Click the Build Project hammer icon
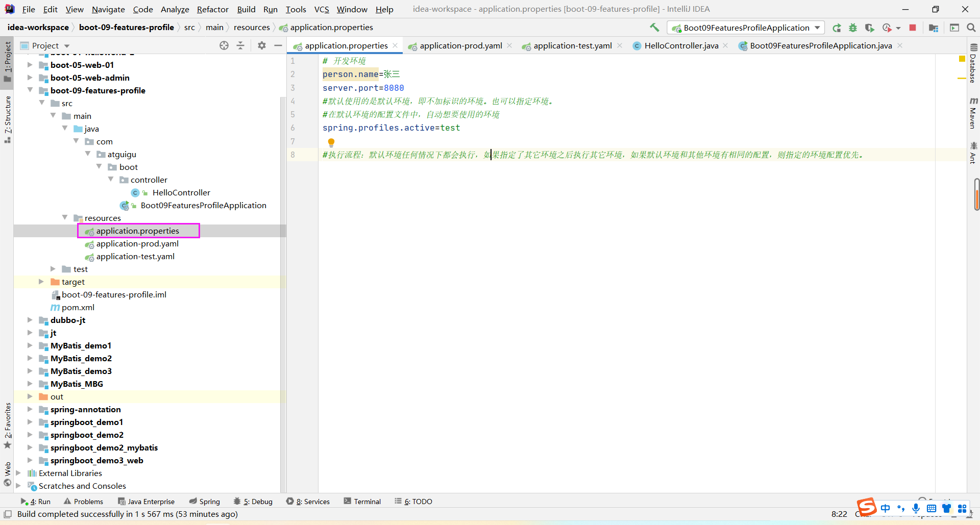 (x=654, y=28)
